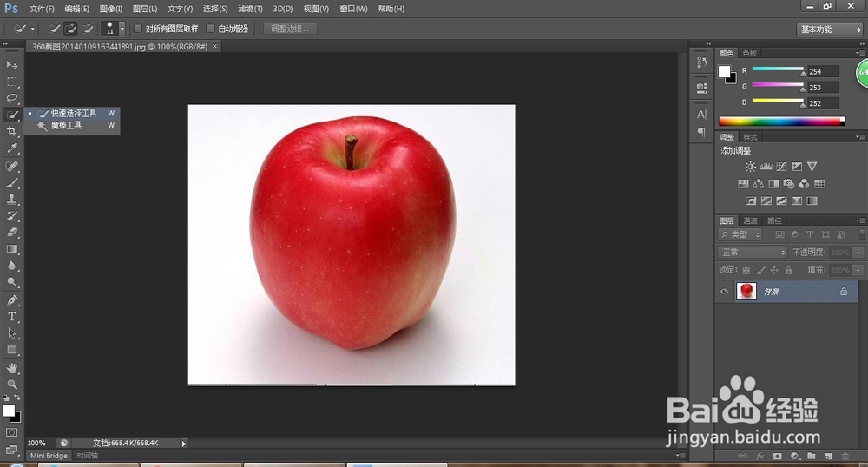Swap foreground and background colors icon

(17, 398)
